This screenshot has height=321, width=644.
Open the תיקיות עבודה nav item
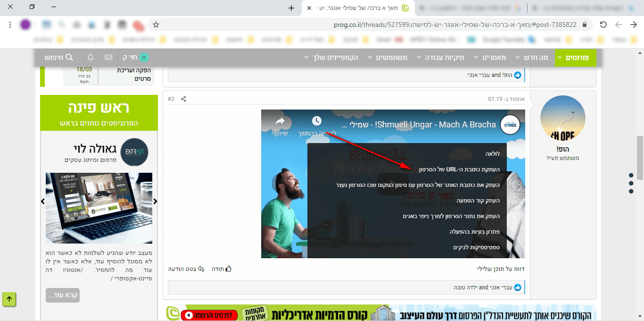(x=444, y=57)
